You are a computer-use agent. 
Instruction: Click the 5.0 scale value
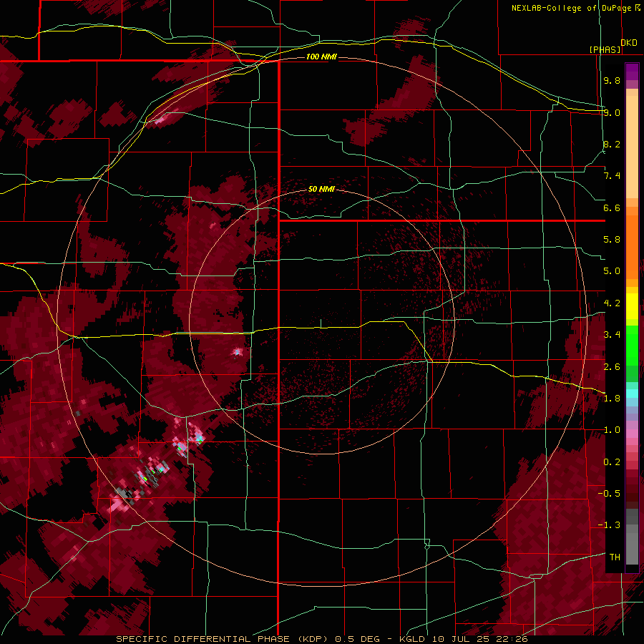click(612, 271)
